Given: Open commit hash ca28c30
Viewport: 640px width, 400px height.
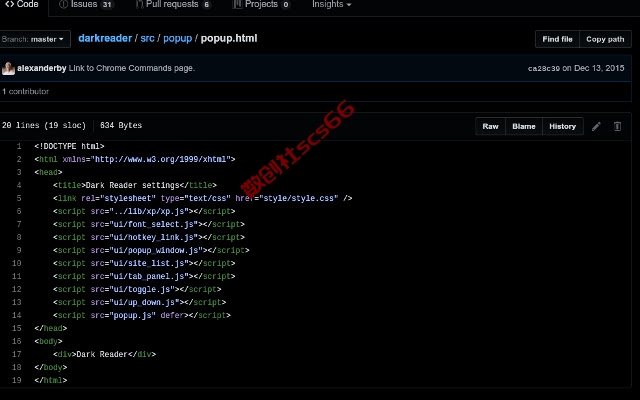Looking at the screenshot, I should coord(544,69).
